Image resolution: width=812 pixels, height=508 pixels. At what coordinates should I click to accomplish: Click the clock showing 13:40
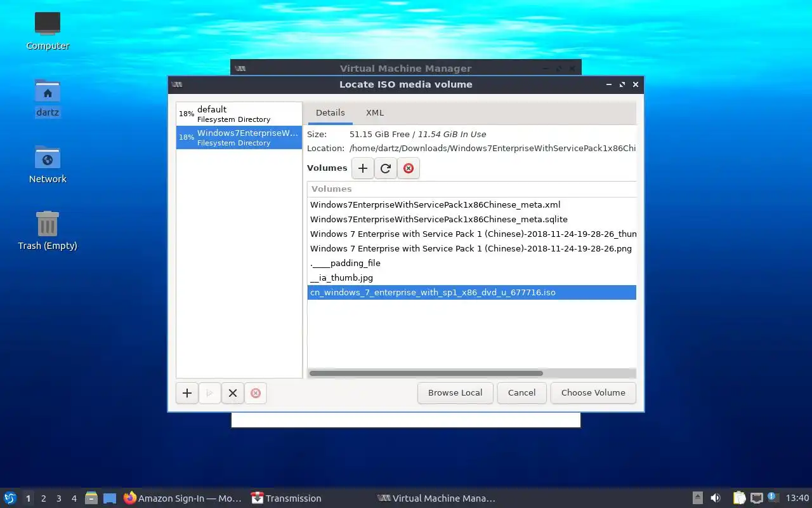tap(797, 498)
